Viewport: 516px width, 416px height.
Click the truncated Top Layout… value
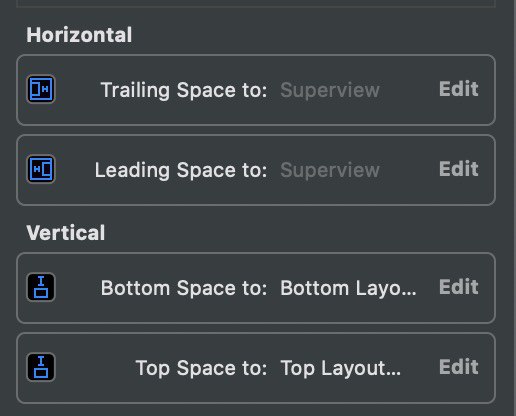(x=340, y=368)
